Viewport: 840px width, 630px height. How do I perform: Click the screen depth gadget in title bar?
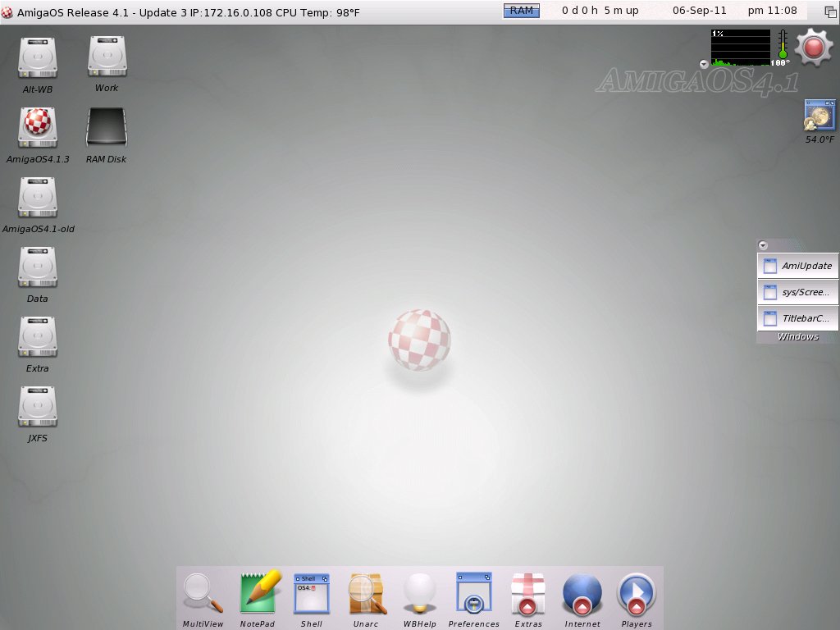click(x=831, y=11)
